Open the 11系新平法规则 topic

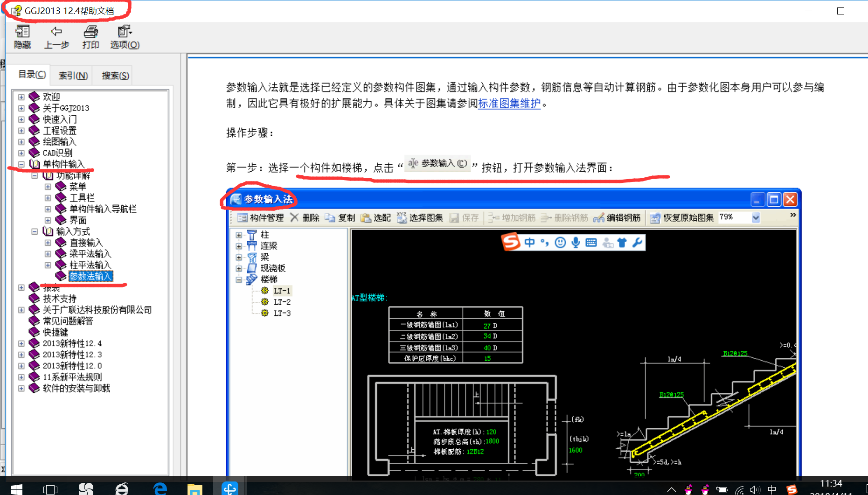click(72, 377)
